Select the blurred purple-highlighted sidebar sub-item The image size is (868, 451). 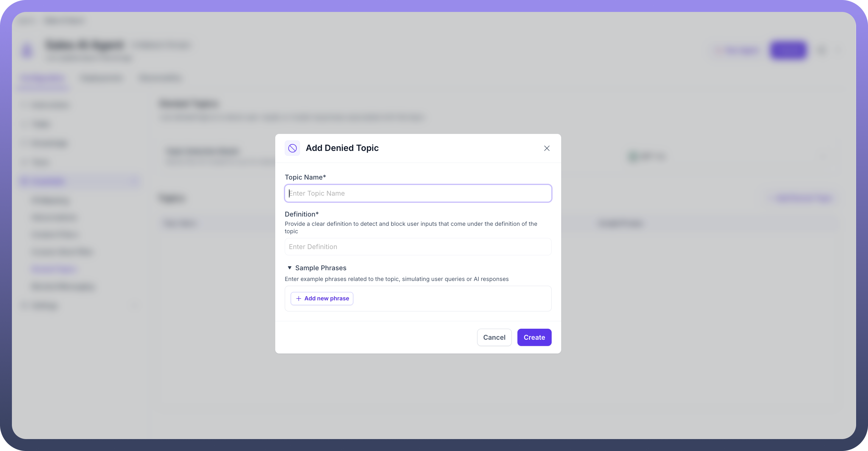pos(54,269)
